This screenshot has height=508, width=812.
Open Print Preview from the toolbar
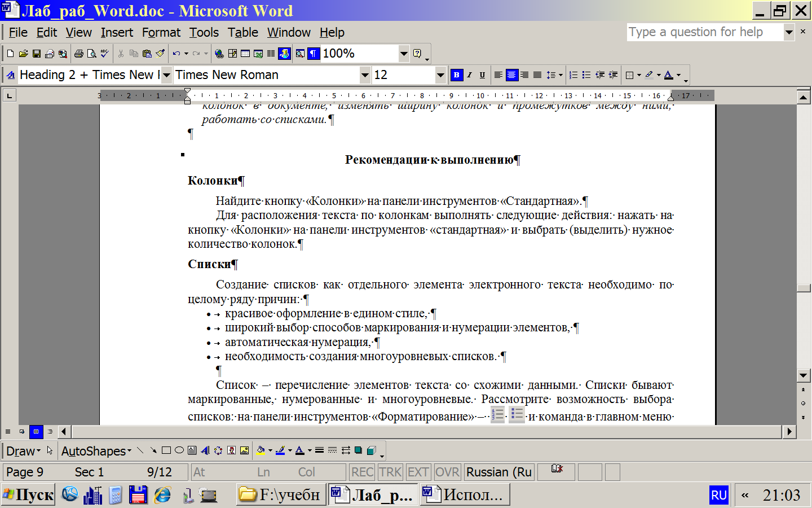tap(92, 54)
